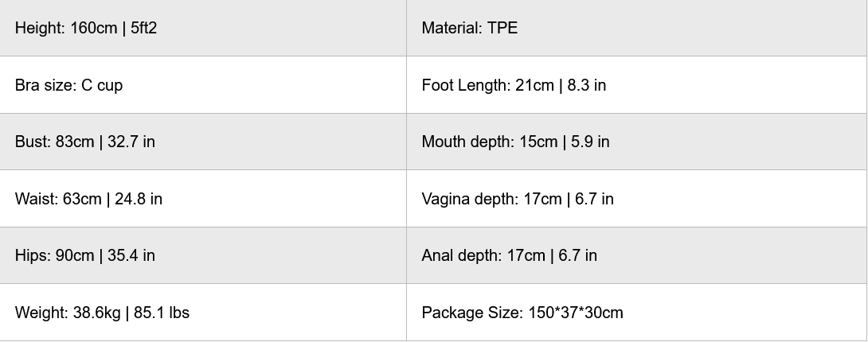Screen dimensions: 868x342
Task: Select the C cup value text
Action: [102, 85]
